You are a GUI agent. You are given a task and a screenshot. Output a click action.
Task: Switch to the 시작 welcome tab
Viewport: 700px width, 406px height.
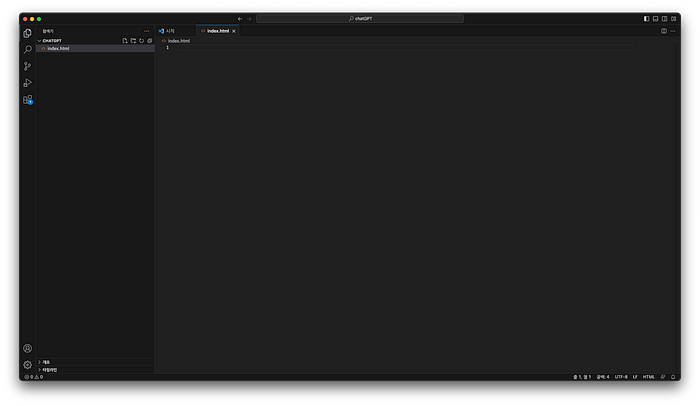click(x=168, y=31)
